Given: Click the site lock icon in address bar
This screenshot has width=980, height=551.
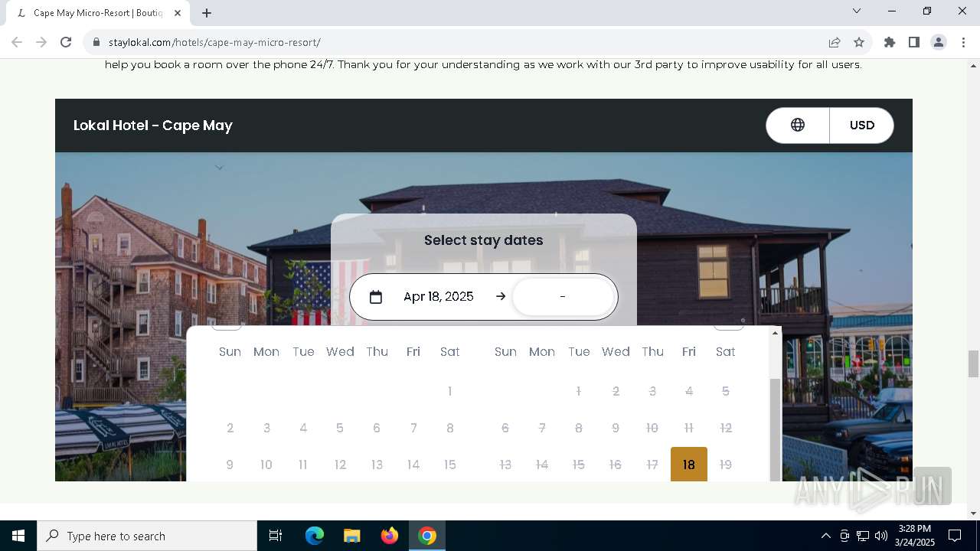Looking at the screenshot, I should (96, 42).
